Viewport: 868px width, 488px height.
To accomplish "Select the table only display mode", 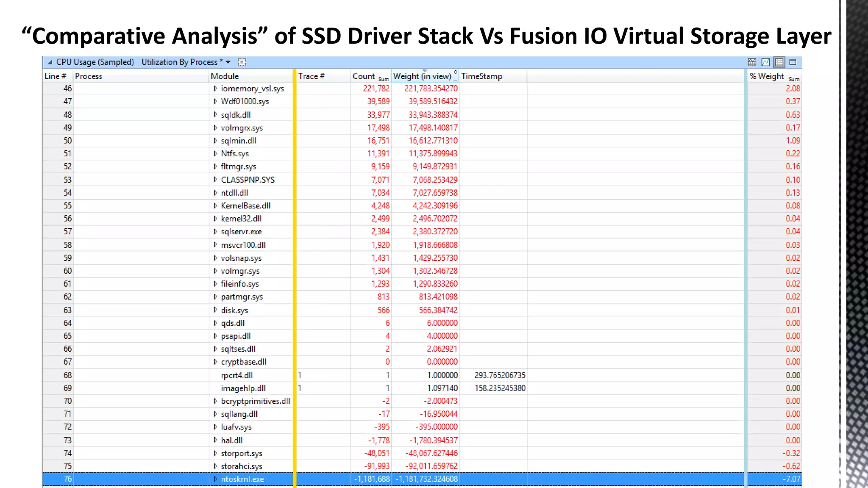I will 779,62.
